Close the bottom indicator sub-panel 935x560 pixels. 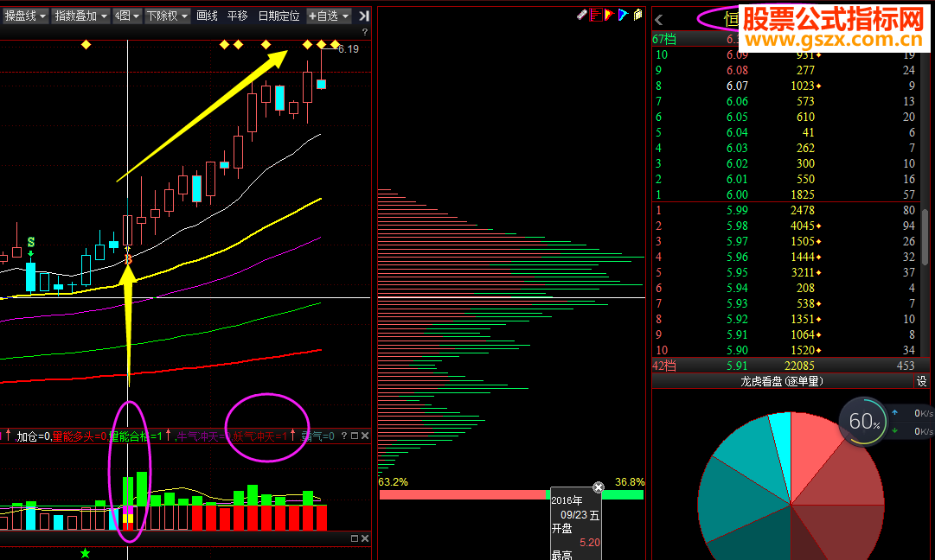click(x=365, y=538)
